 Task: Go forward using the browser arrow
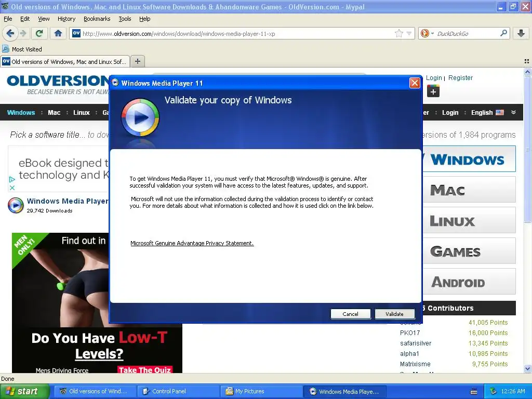[23, 33]
